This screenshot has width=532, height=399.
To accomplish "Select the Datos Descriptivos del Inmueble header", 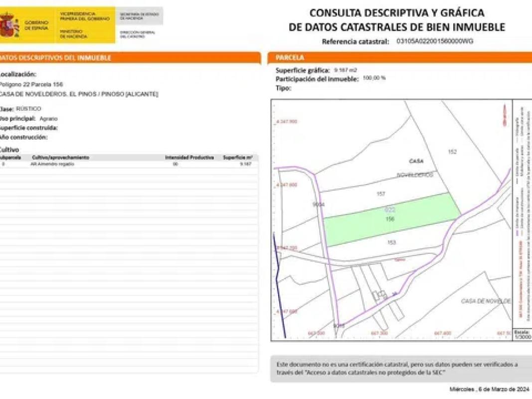I will 130,58.
